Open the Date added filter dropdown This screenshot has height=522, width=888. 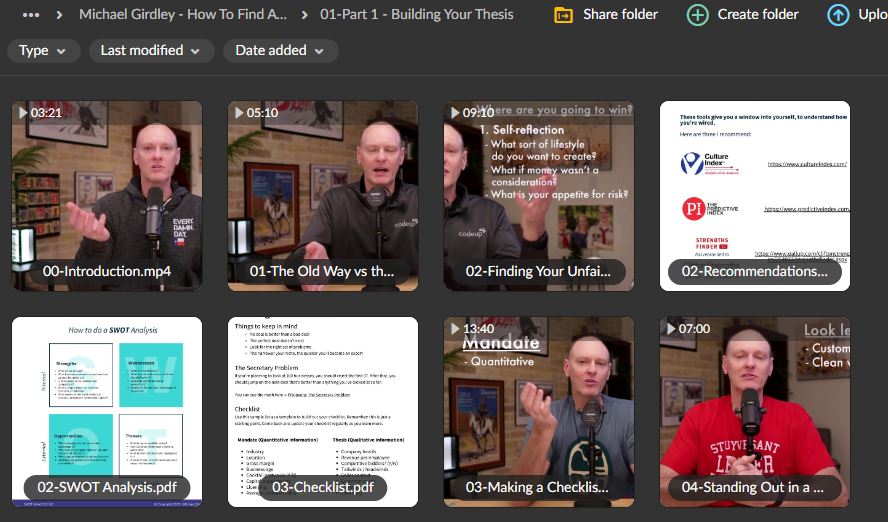click(x=280, y=51)
